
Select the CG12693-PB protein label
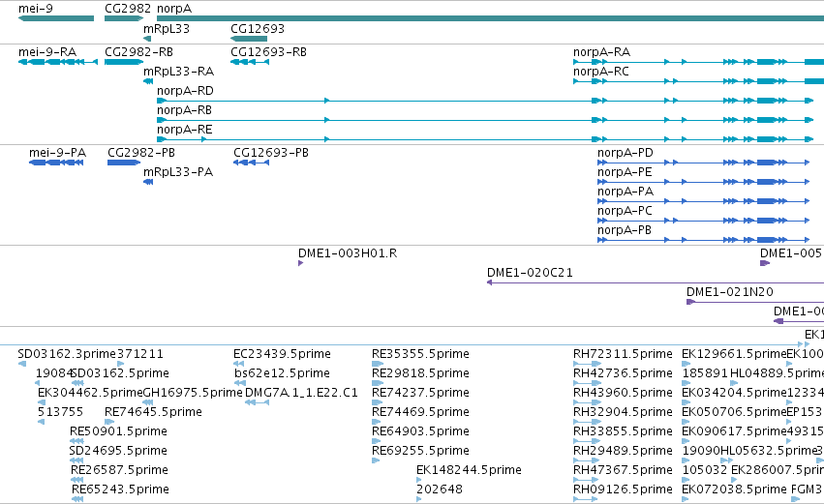[x=271, y=153]
